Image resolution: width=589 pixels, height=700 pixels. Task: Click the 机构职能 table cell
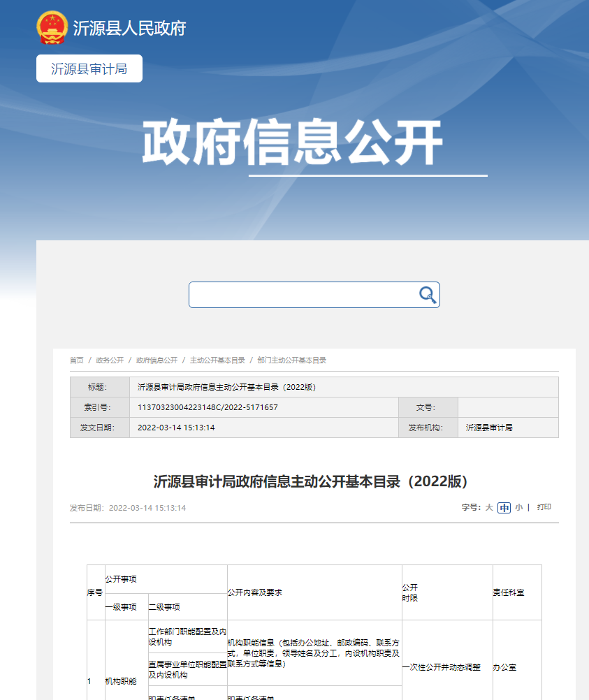click(x=121, y=681)
